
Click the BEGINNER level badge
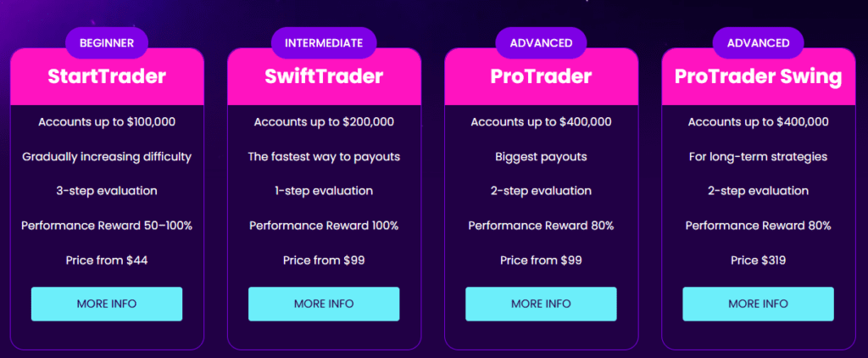(107, 42)
